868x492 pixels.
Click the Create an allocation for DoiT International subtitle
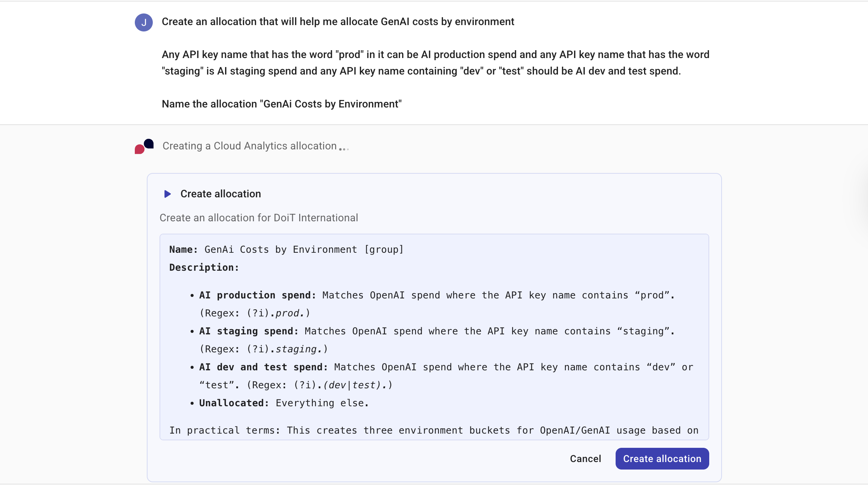click(x=259, y=218)
